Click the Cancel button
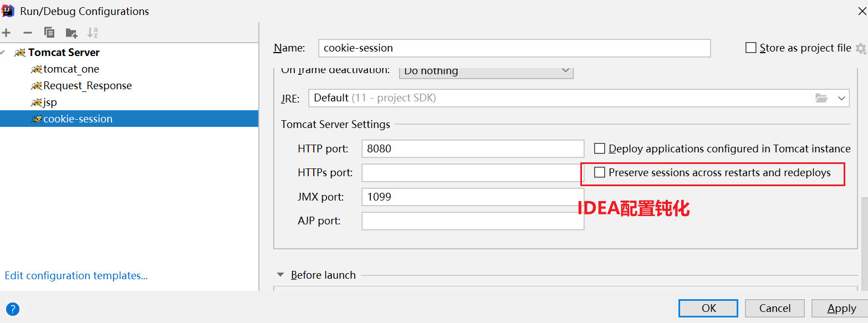The height and width of the screenshot is (323, 868). pos(775,309)
